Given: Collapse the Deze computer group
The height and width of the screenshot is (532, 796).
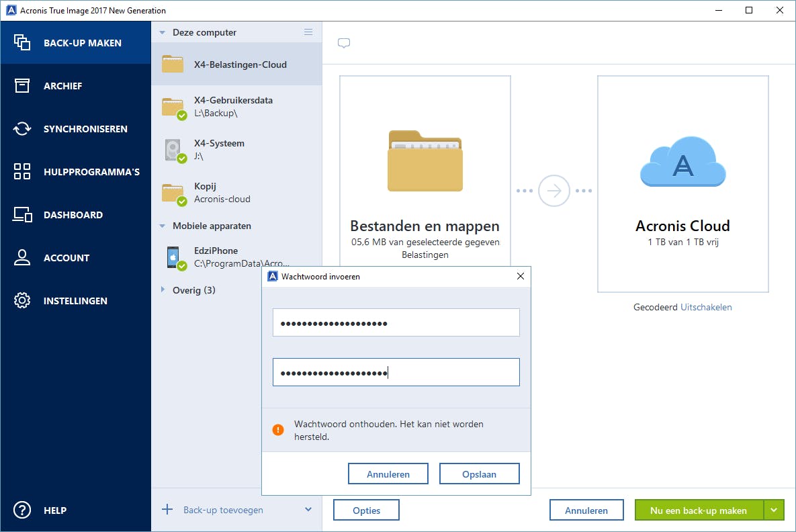Looking at the screenshot, I should pos(163,32).
